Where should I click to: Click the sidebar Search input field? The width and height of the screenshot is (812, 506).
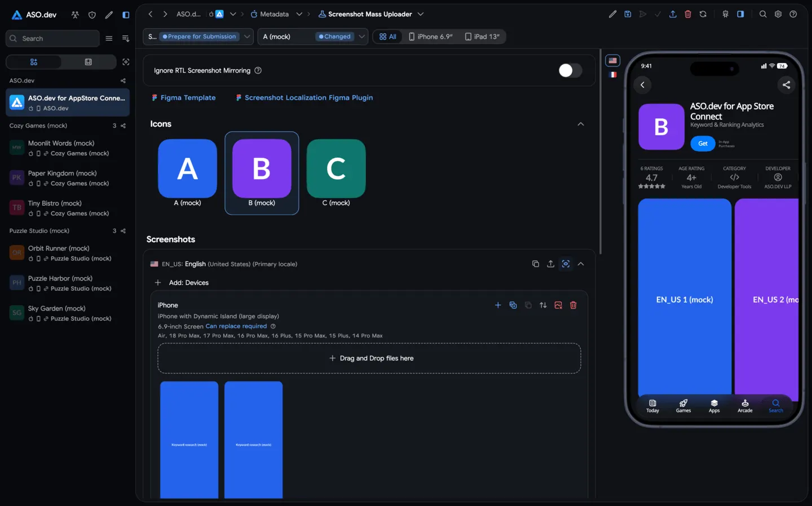(x=52, y=38)
